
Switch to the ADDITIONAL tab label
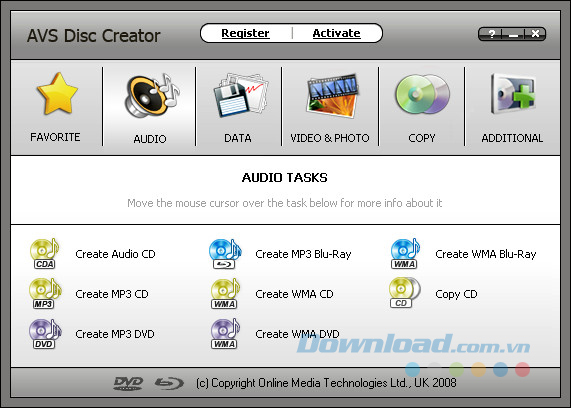point(512,138)
